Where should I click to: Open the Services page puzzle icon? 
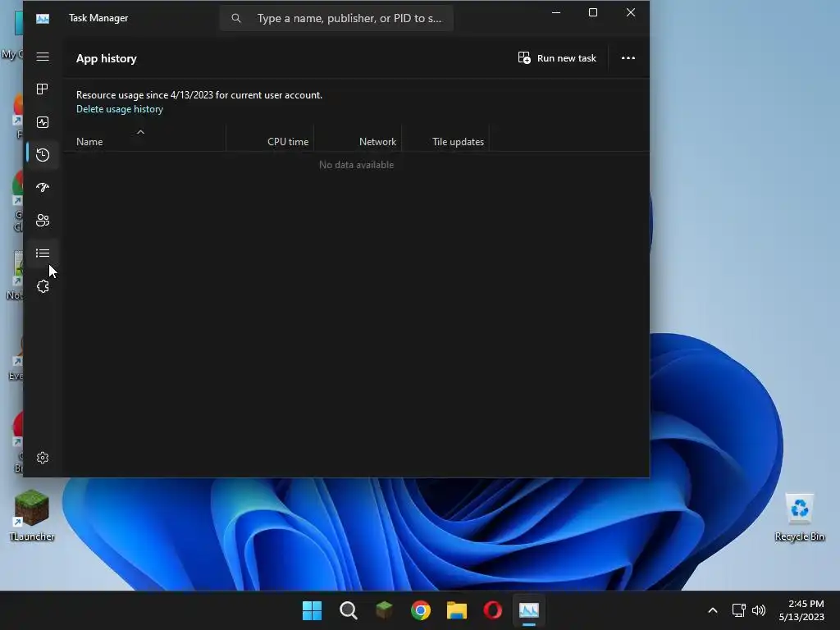[x=43, y=286]
